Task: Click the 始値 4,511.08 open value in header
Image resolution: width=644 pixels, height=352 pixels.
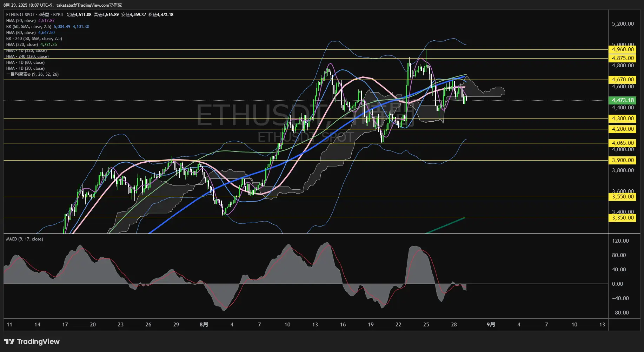Action: 79,15
